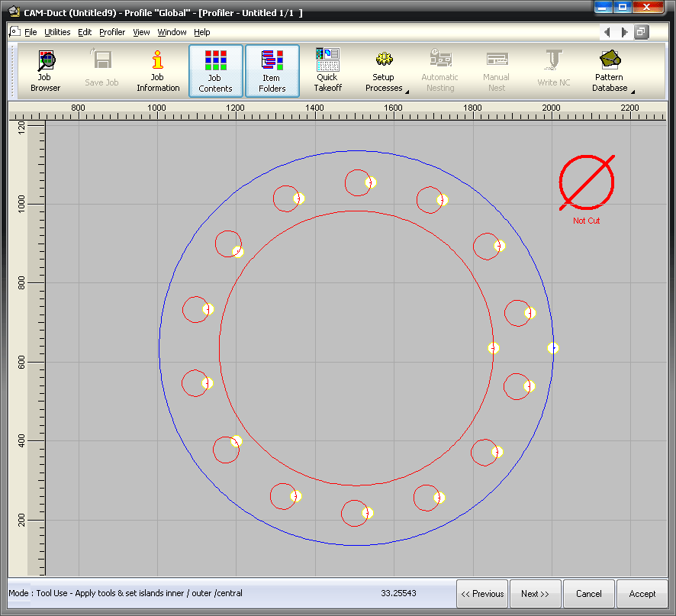Open the Edit menu
676x616 pixels.
tap(85, 32)
